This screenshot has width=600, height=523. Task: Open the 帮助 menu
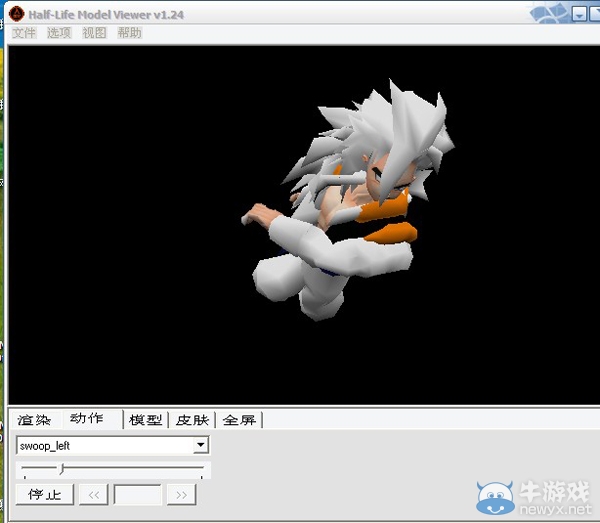click(129, 33)
